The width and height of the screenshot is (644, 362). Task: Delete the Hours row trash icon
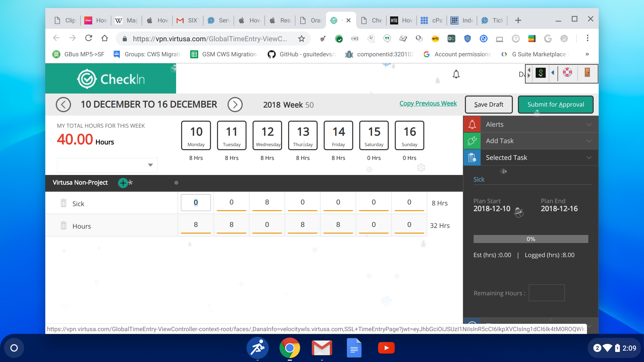(63, 226)
